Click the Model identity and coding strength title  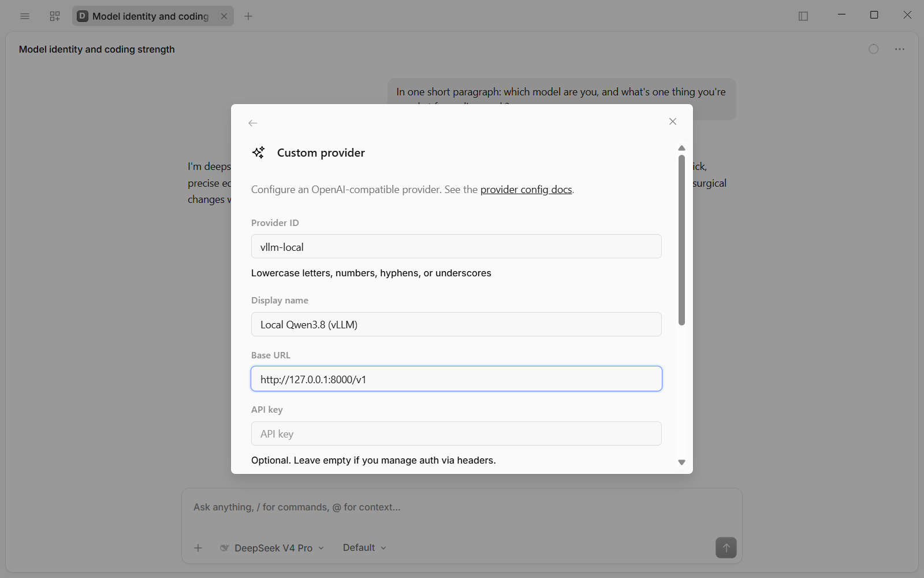coord(96,49)
